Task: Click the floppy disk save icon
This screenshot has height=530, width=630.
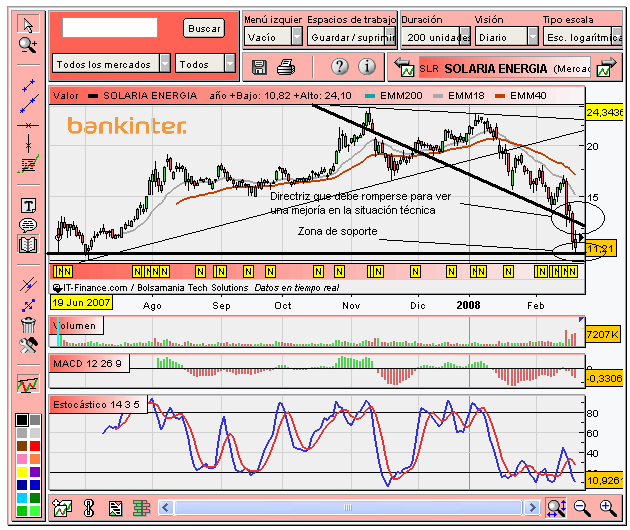Action: pos(259,67)
